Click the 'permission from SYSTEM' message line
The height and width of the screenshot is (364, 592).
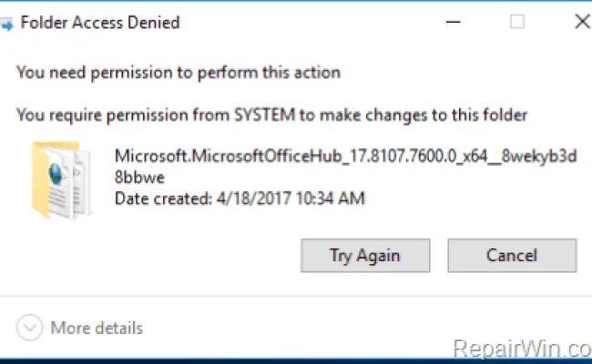click(x=271, y=115)
